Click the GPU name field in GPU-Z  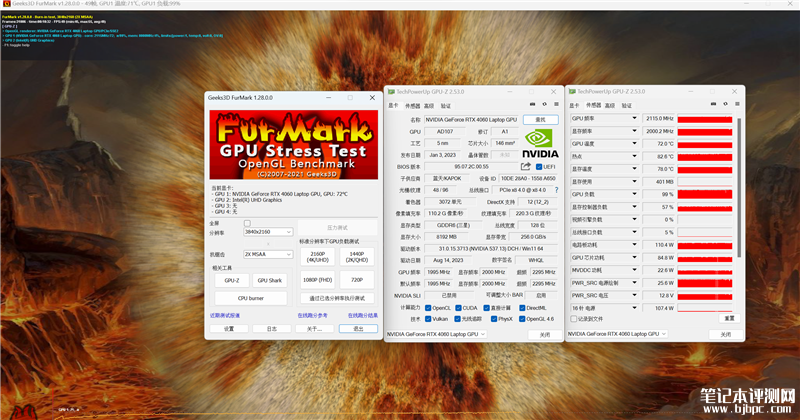471,119
